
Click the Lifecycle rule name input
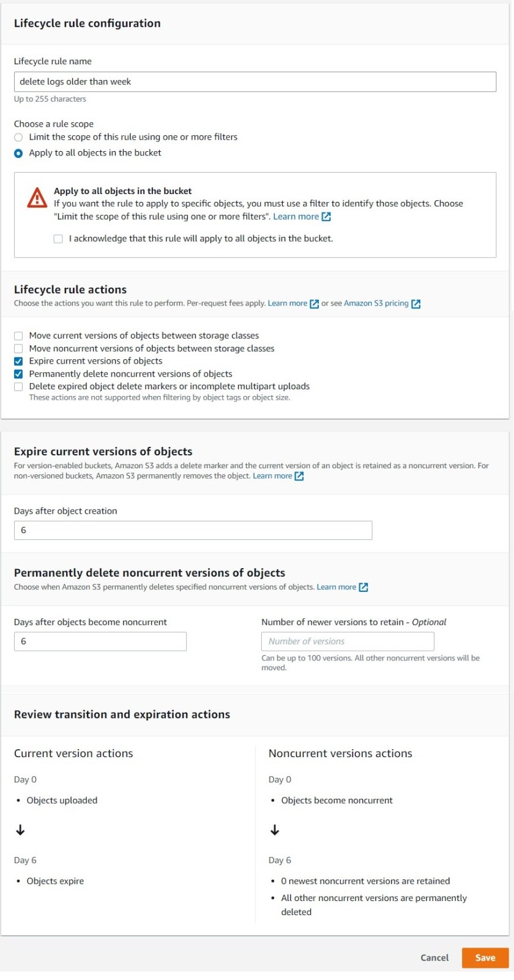click(x=255, y=81)
